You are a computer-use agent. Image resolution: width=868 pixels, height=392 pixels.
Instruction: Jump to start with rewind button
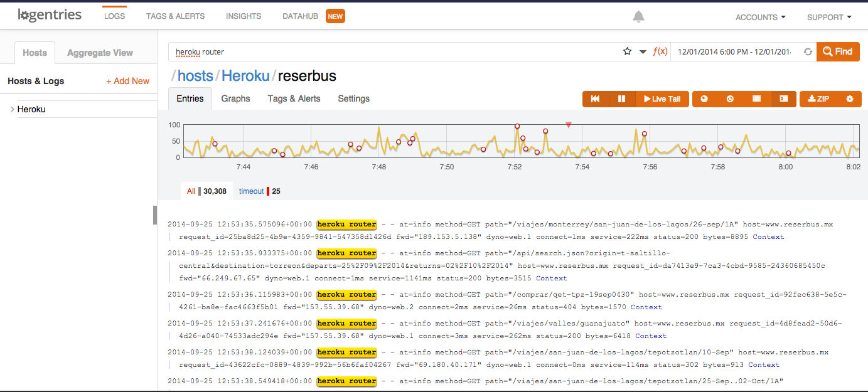tap(596, 99)
